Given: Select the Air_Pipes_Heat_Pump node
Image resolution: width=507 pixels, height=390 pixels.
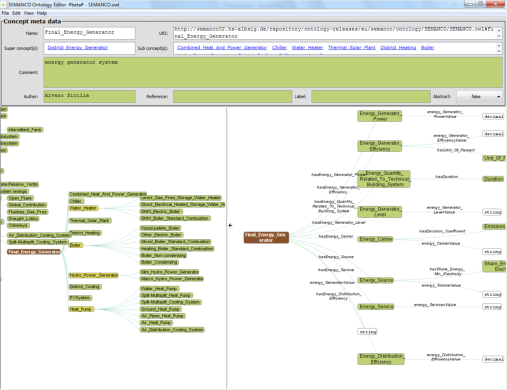Looking at the screenshot, I should [x=163, y=316].
